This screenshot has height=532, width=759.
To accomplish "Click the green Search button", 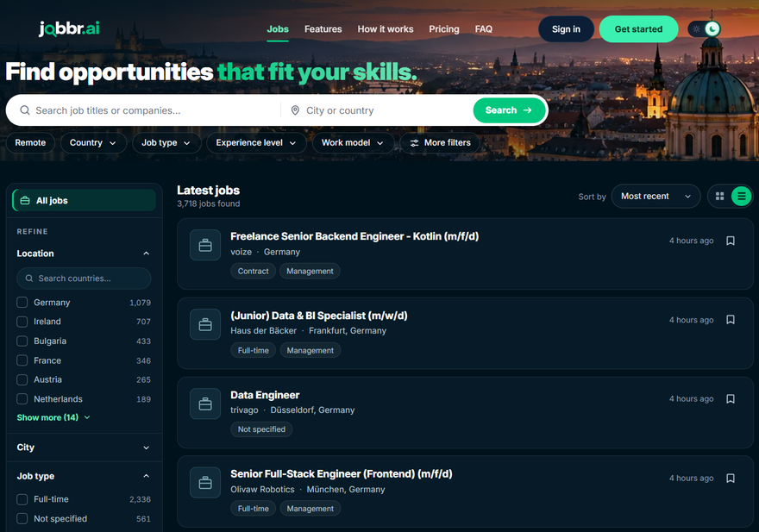I will tap(509, 110).
